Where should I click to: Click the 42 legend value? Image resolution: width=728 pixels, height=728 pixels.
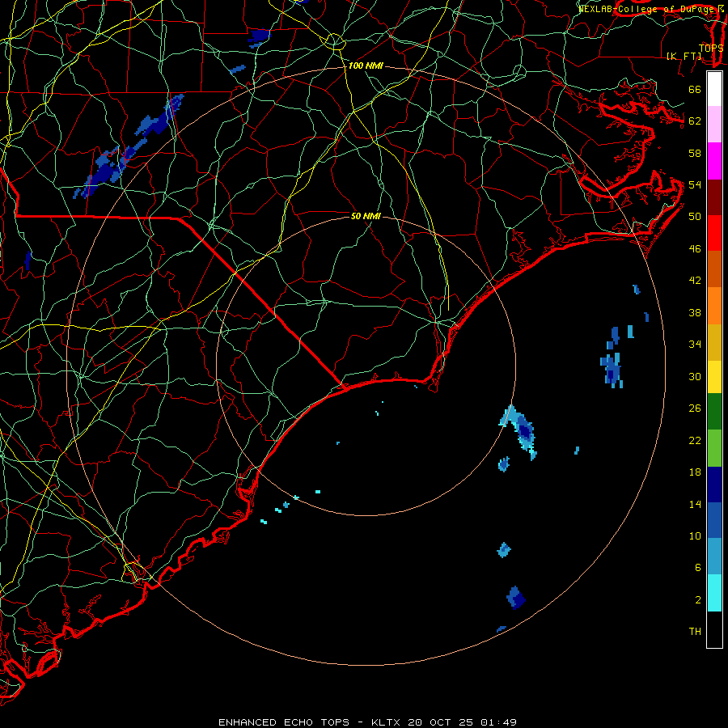tap(695, 280)
